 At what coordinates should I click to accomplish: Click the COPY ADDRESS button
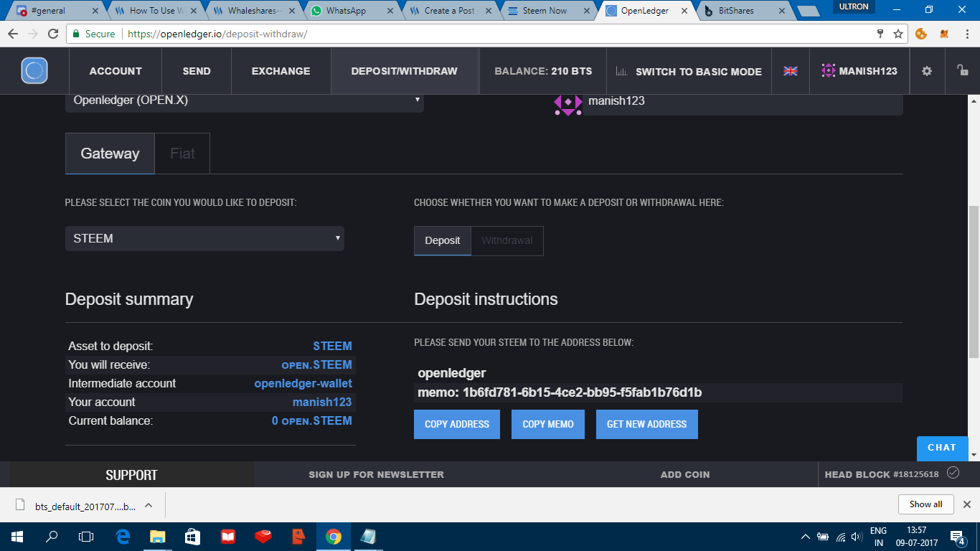pos(457,424)
